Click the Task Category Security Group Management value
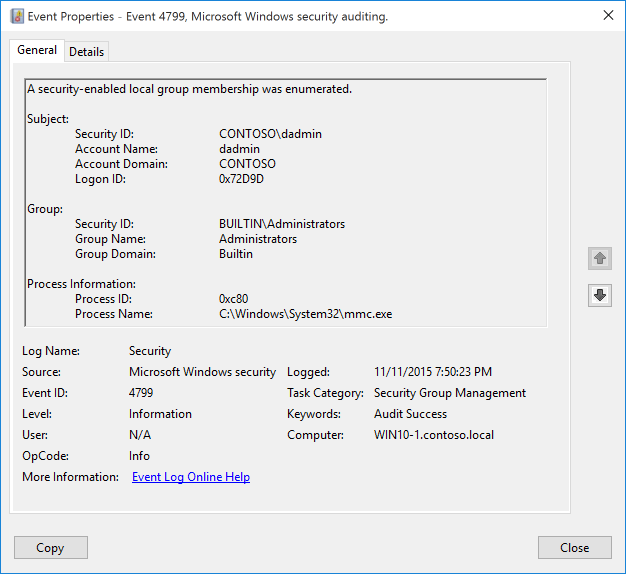 [x=449, y=393]
